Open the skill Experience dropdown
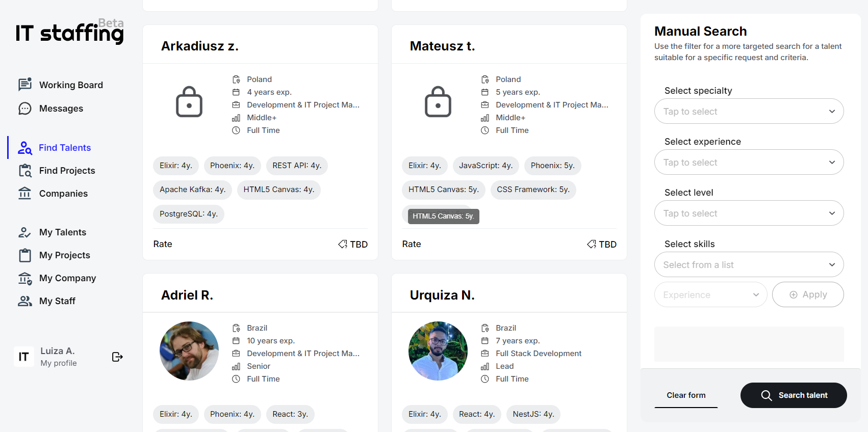 coord(710,294)
